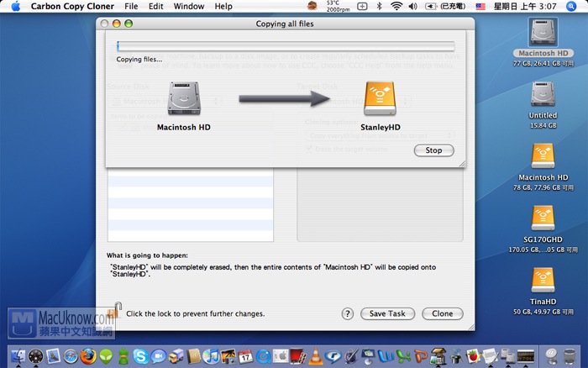Open iPhoto from the Dock
Viewport: 588px width, 368px height.
point(228,356)
